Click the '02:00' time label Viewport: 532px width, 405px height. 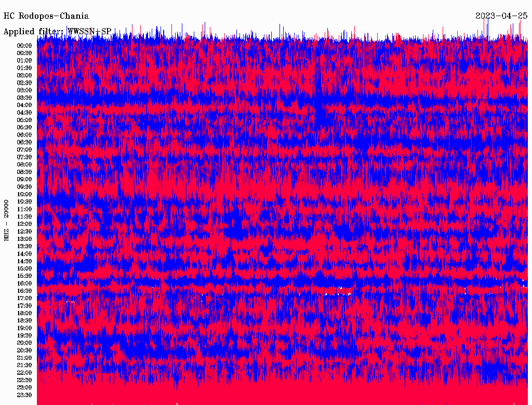[x=24, y=75]
